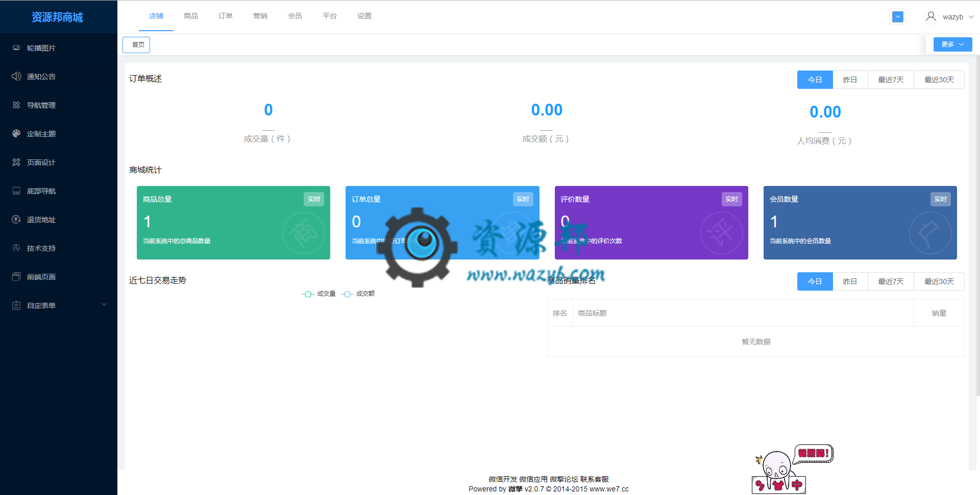The width and height of the screenshot is (980, 495).
Task: Click the 微信开发 footer link
Action: coord(503,479)
